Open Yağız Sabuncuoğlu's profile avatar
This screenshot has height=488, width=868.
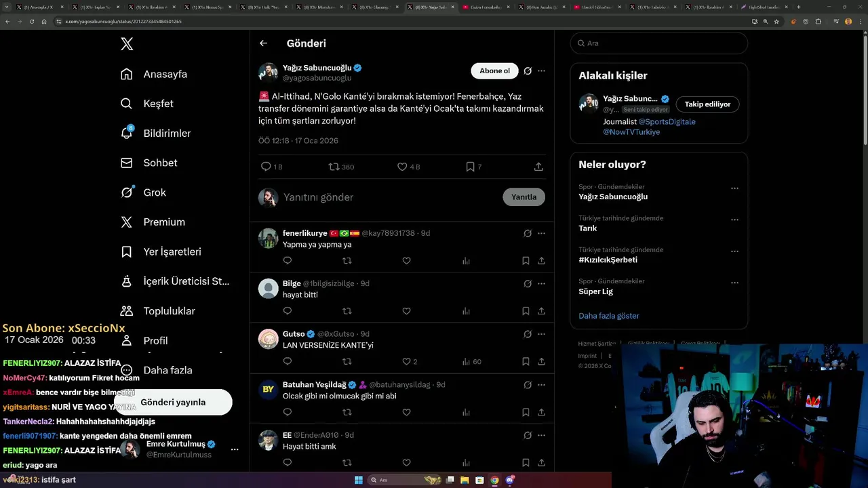tap(269, 73)
